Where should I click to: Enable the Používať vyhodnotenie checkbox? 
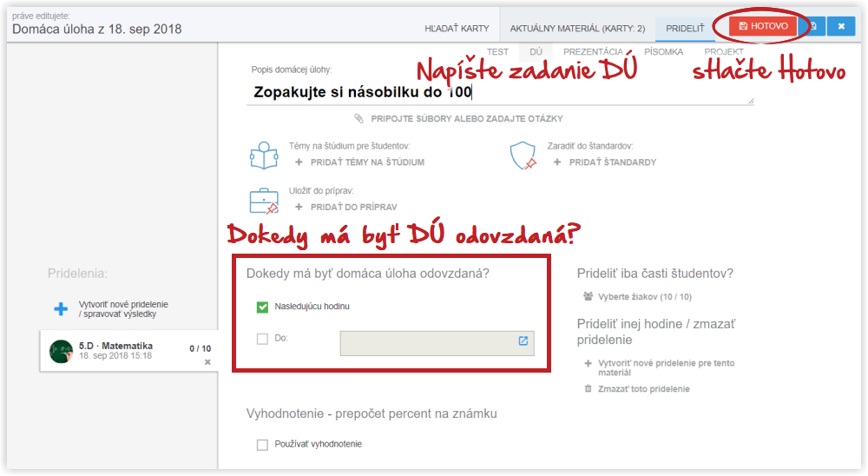tap(262, 445)
